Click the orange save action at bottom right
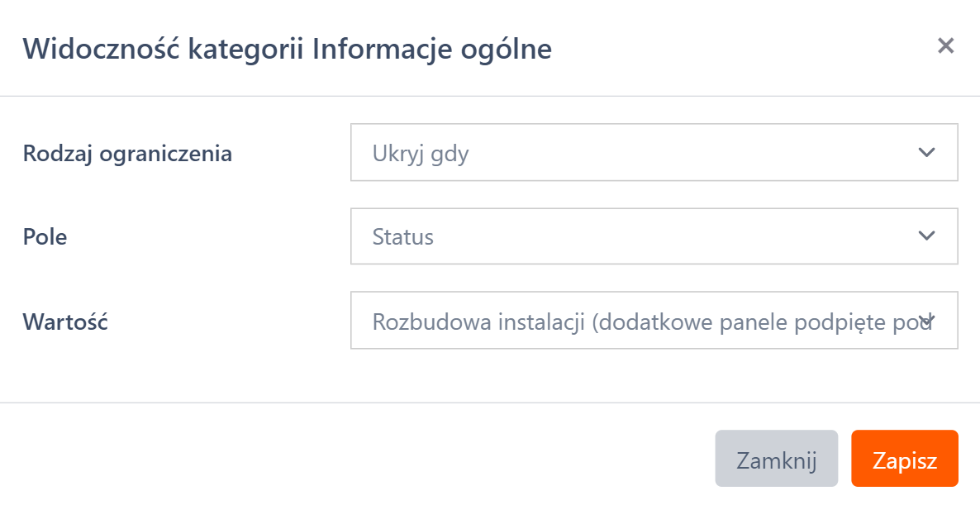The image size is (980, 505). 905,459
